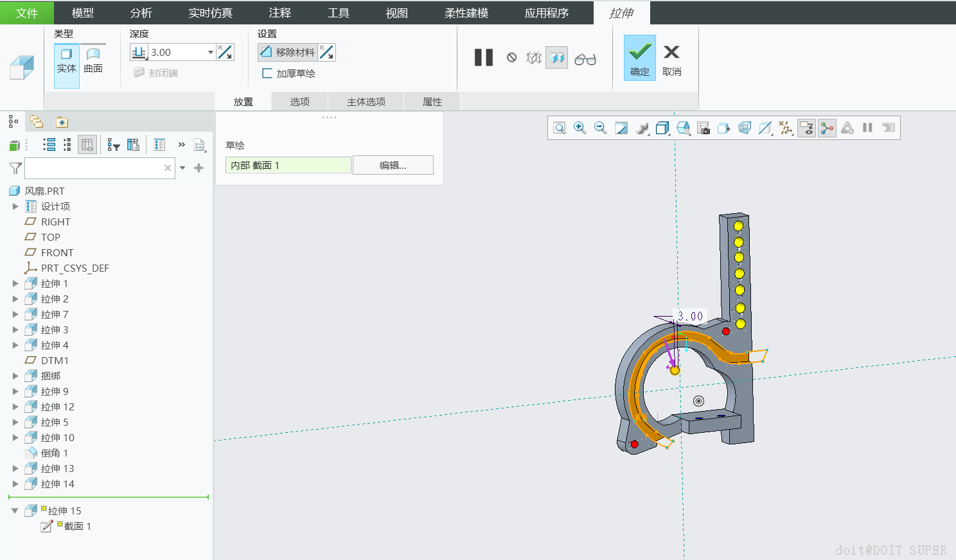Select 曲面 surface type
956x560 pixels.
click(93, 60)
